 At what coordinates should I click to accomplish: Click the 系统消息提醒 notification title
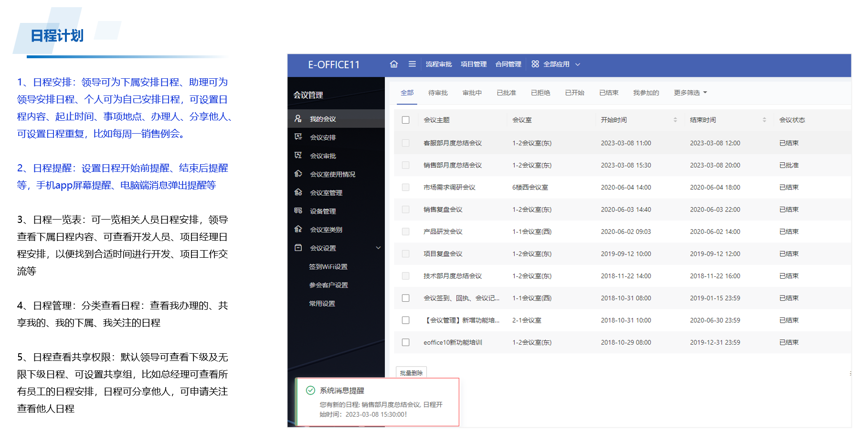tap(342, 390)
